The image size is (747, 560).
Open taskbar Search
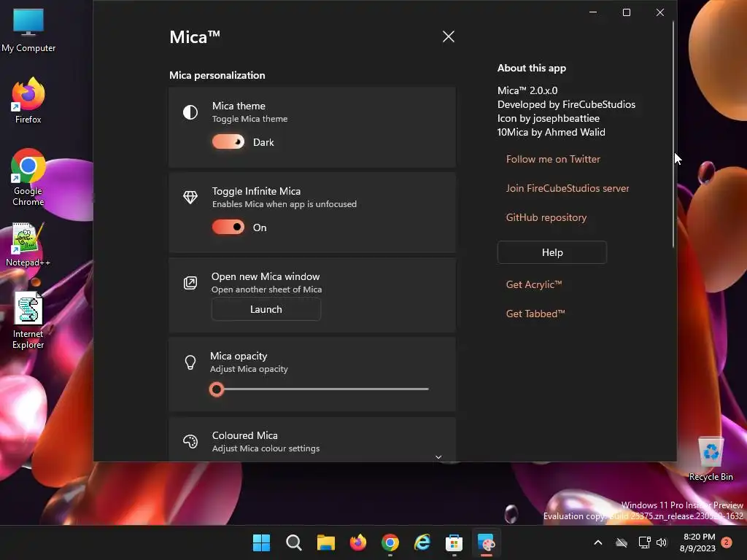(293, 542)
